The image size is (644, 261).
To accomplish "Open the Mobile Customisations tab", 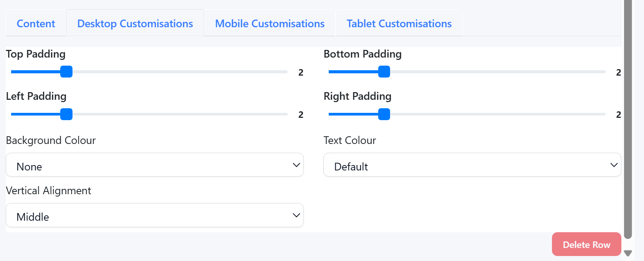I will [x=270, y=23].
